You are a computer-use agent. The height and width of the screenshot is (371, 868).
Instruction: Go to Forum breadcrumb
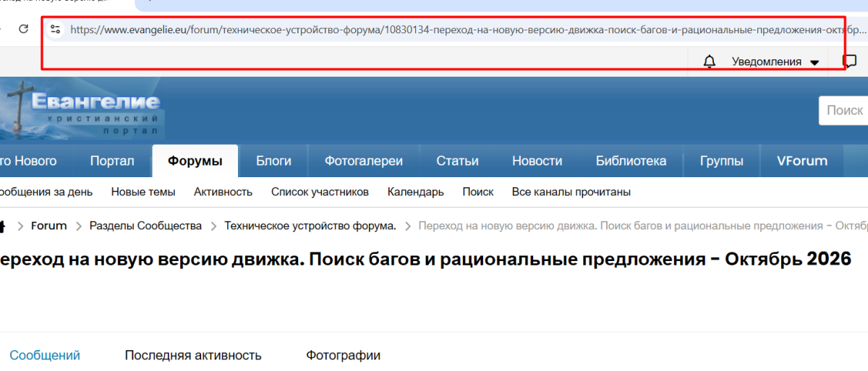(48, 226)
